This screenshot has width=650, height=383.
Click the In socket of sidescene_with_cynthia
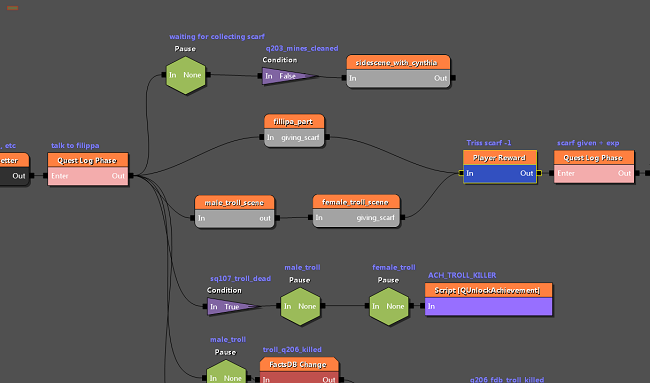click(344, 78)
